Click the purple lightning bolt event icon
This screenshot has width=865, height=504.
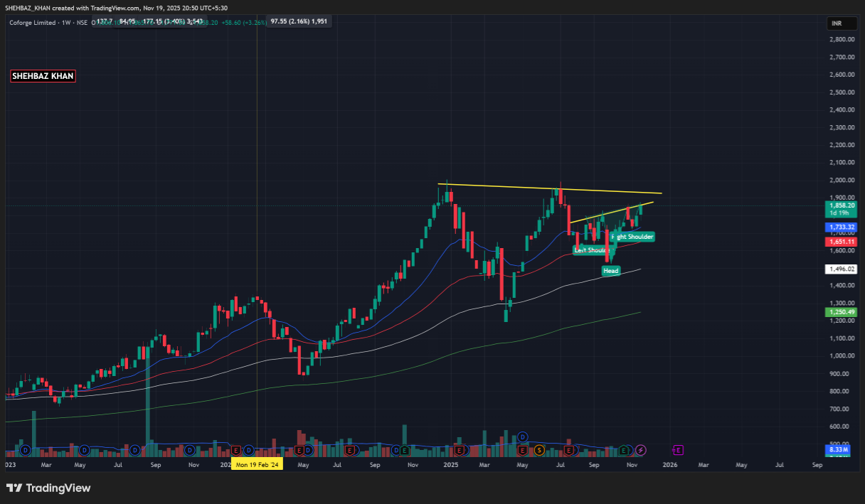(x=641, y=450)
